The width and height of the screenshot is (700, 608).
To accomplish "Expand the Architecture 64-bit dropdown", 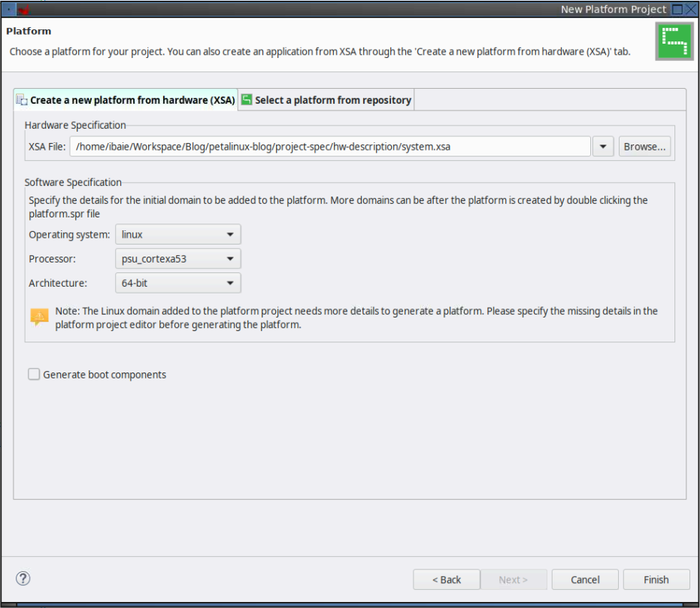I will click(178, 284).
